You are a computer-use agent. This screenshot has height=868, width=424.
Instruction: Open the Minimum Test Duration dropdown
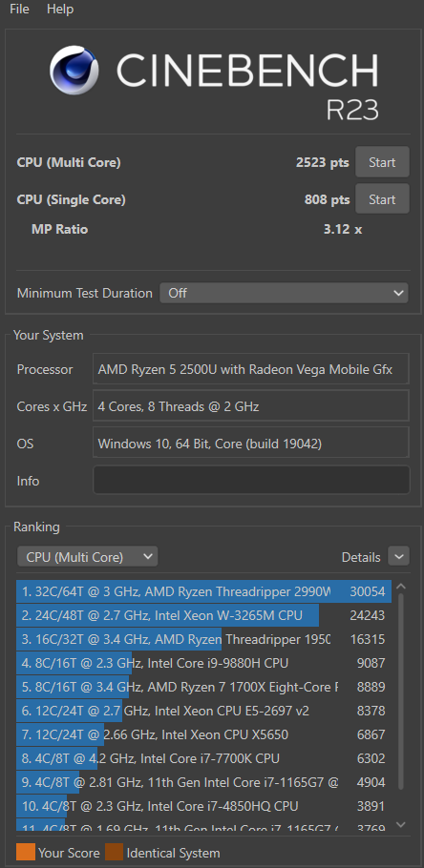coord(284,293)
